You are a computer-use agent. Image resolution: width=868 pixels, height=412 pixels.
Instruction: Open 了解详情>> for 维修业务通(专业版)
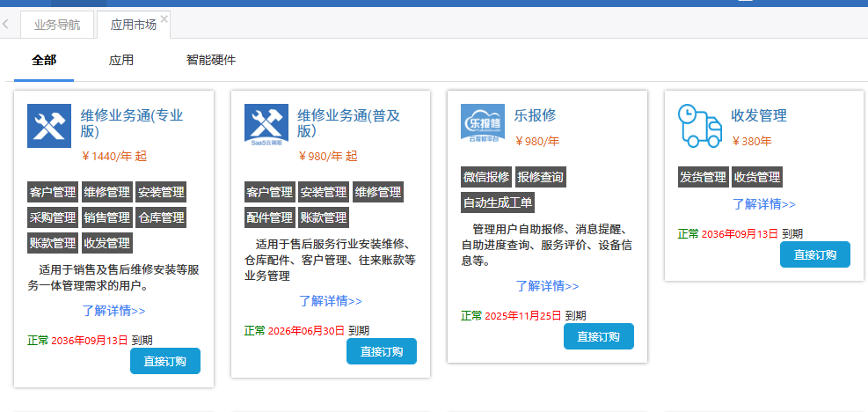(114, 311)
